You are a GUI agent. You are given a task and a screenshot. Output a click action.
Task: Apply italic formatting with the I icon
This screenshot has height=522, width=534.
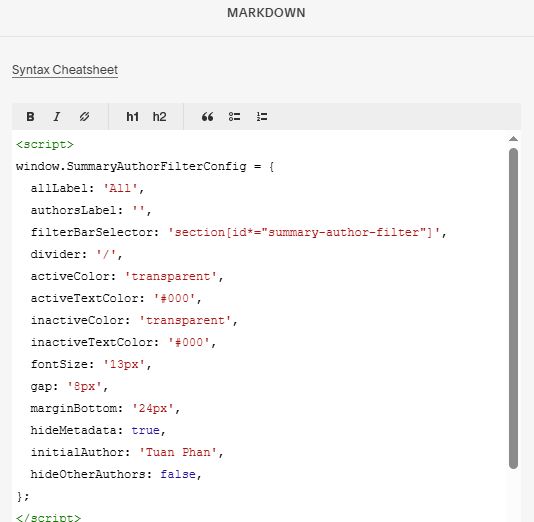click(x=57, y=117)
